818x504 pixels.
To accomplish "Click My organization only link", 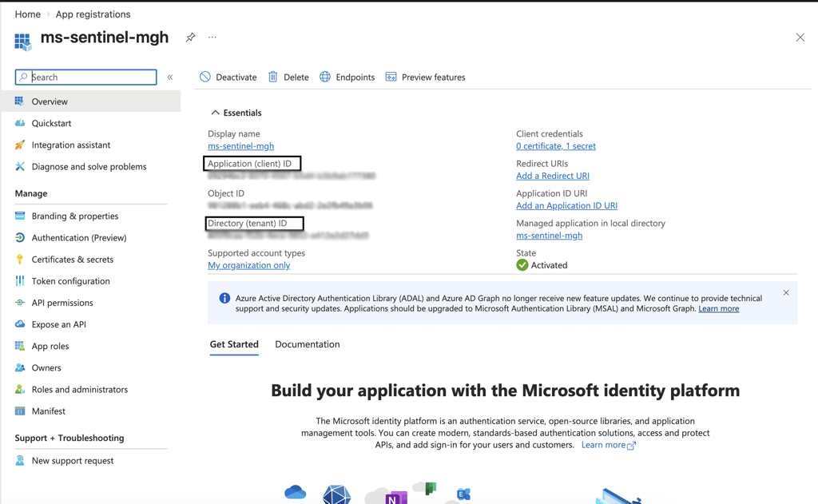I will tap(249, 265).
